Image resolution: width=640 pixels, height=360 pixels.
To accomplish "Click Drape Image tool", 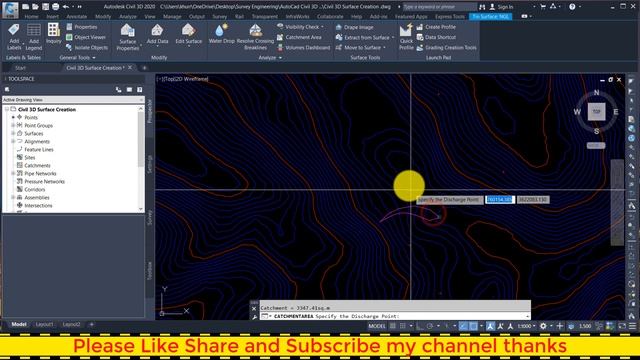I will 354,27.
